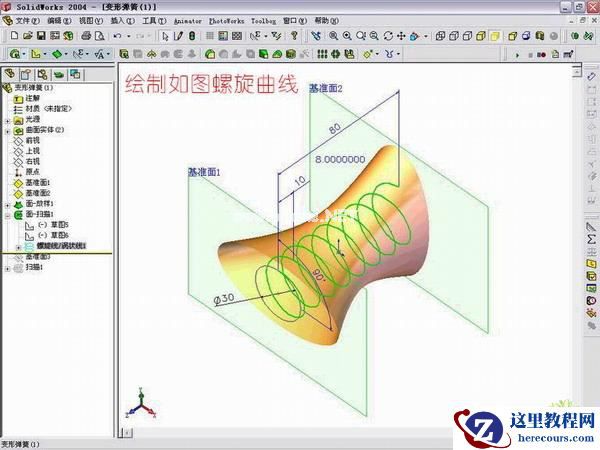
Task: Open the Animator menu
Action: tap(188, 21)
